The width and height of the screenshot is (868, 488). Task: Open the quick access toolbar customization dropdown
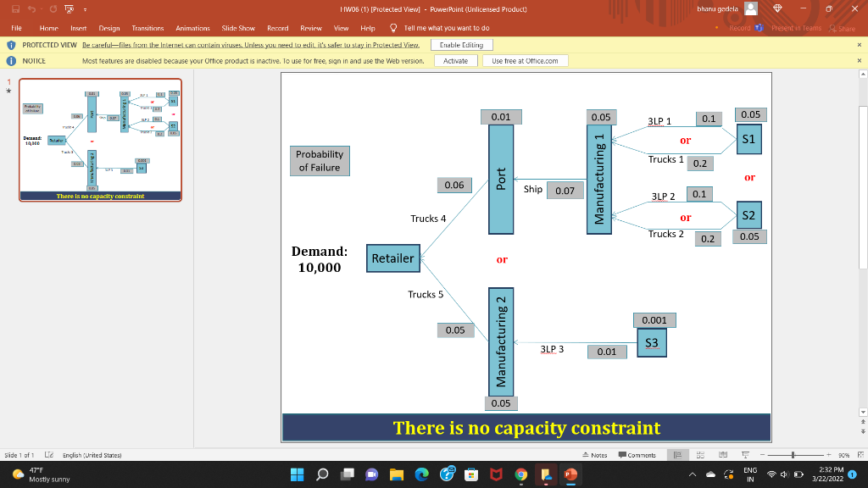pos(85,8)
